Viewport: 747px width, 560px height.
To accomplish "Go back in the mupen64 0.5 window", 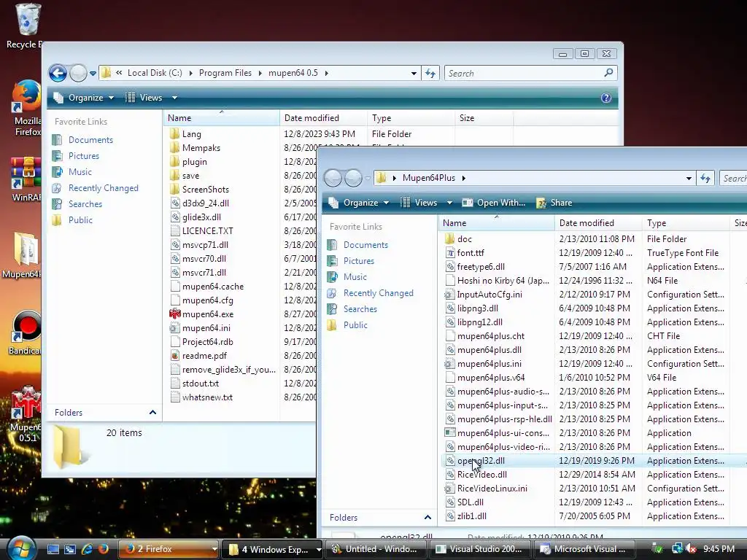I will [58, 74].
